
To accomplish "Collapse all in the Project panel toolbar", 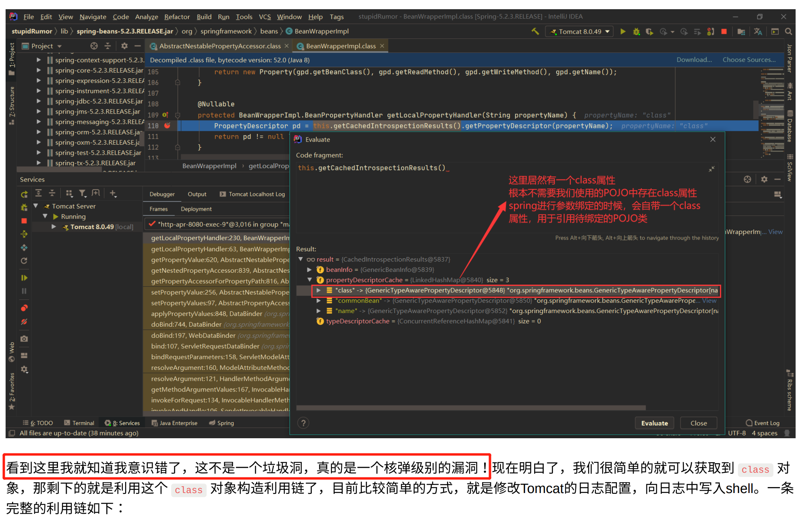I will click(108, 46).
